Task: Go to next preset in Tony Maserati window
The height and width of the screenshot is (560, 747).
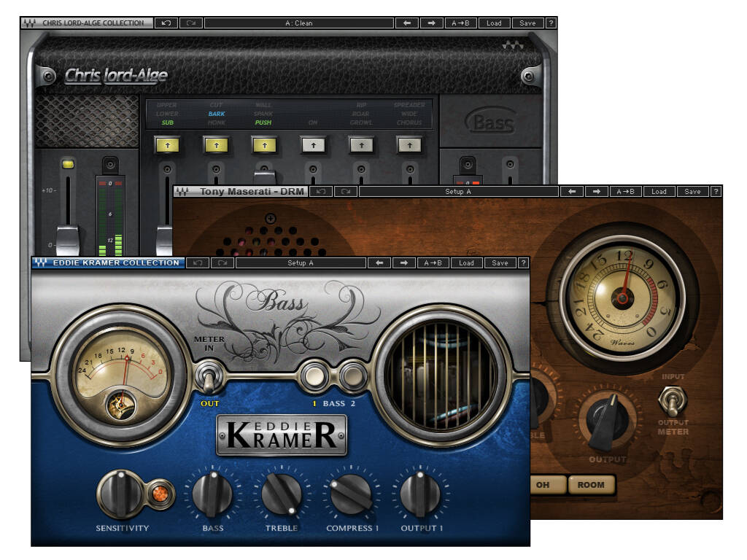Action: pos(597,192)
